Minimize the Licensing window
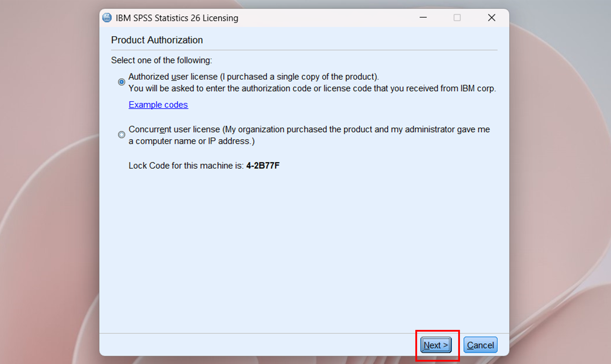The width and height of the screenshot is (611, 364). point(423,18)
